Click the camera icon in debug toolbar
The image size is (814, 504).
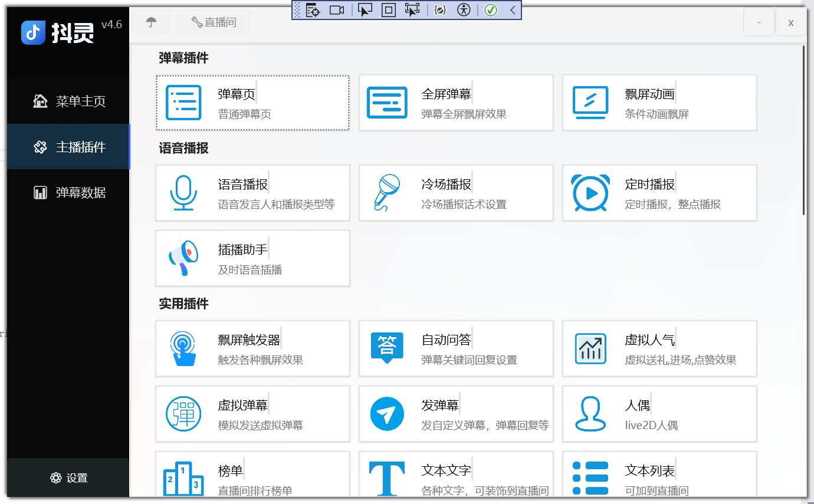(337, 9)
